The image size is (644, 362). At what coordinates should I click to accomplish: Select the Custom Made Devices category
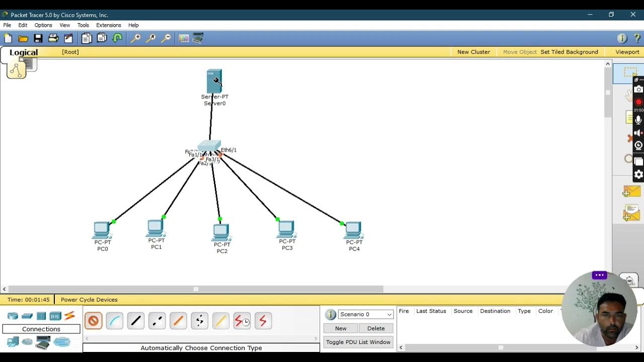tap(43, 343)
